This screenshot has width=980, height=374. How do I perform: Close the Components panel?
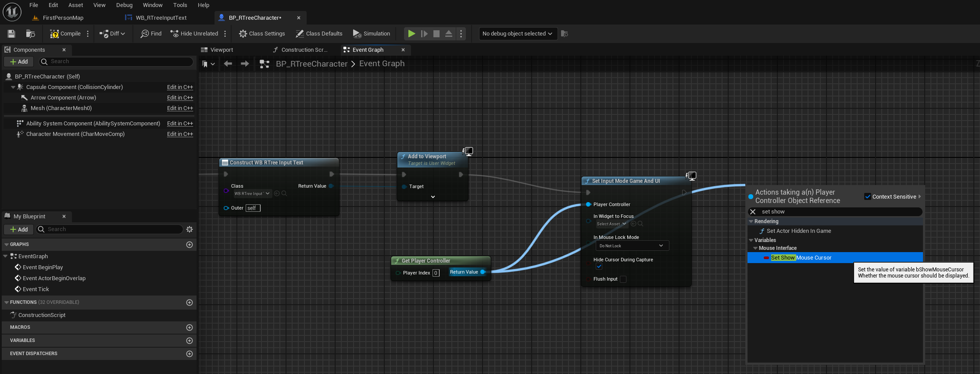click(x=64, y=50)
